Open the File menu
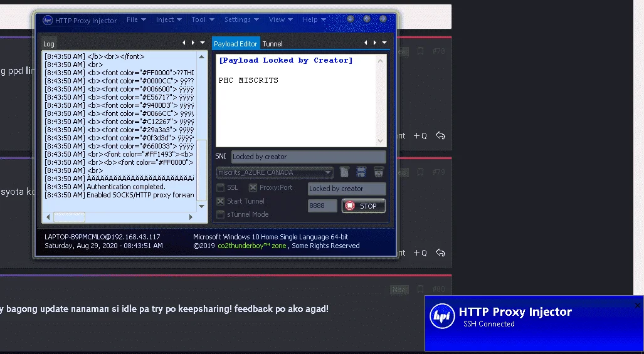The height and width of the screenshot is (354, 644). [136, 19]
